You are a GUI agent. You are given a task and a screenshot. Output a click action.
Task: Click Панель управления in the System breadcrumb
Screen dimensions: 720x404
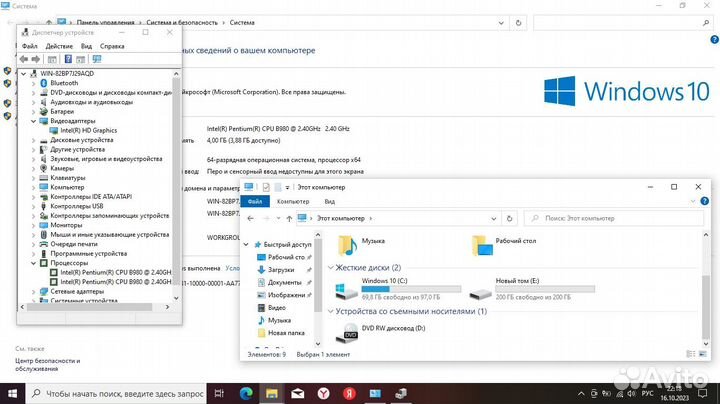(x=105, y=22)
